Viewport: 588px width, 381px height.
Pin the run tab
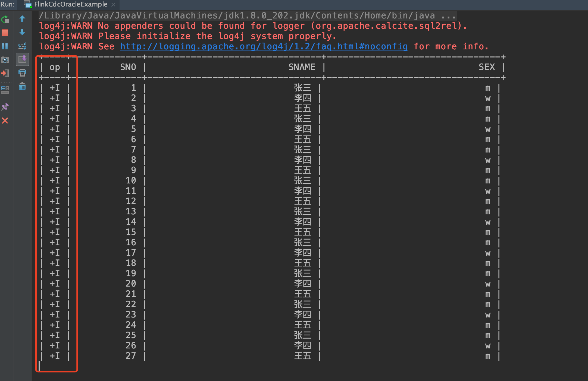(x=5, y=107)
